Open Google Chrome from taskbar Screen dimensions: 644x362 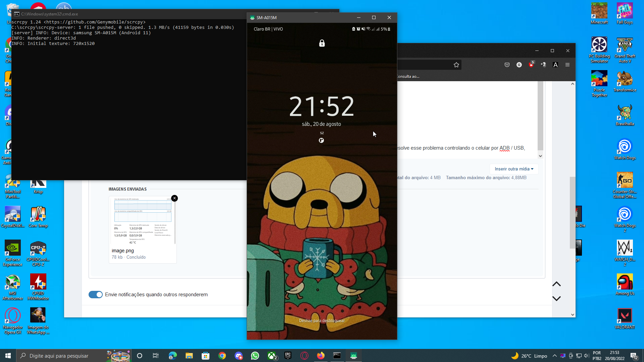[222, 356]
